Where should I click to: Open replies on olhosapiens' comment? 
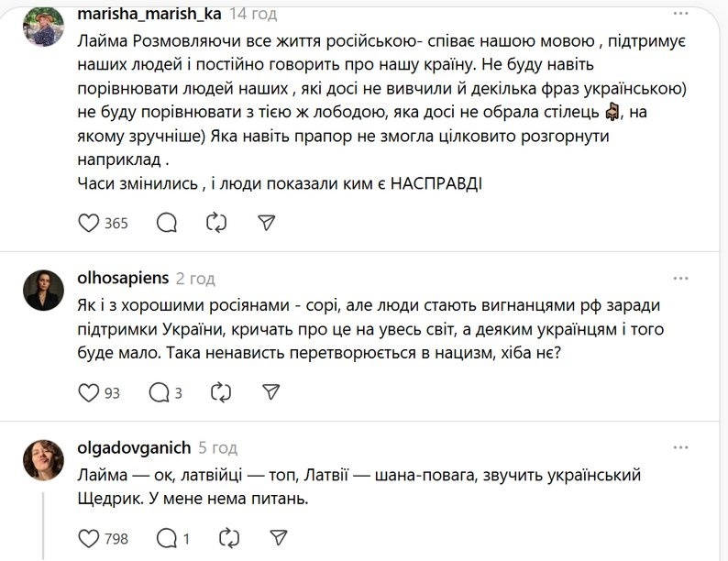coord(159,392)
